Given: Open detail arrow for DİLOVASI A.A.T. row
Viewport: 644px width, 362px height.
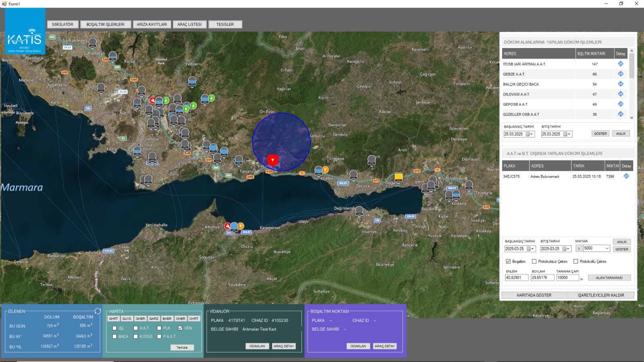Looking at the screenshot, I should point(620,94).
